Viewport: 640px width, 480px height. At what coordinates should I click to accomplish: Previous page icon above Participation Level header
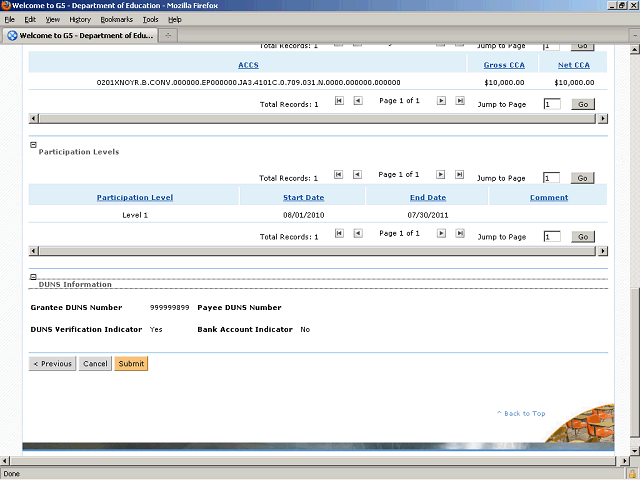point(357,175)
